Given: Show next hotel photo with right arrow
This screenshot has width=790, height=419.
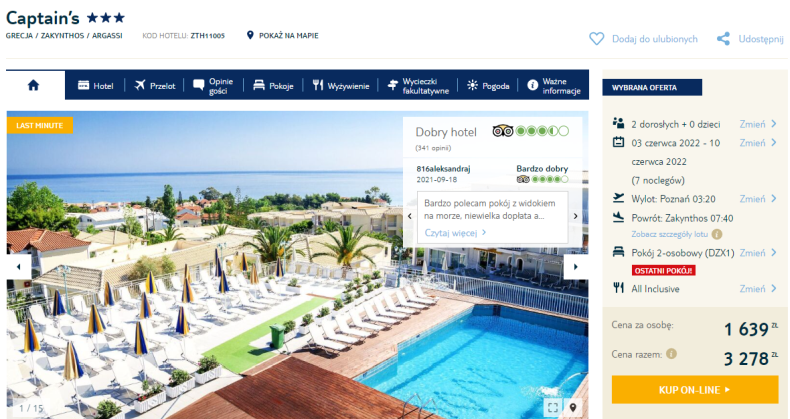Looking at the screenshot, I should (x=575, y=266).
